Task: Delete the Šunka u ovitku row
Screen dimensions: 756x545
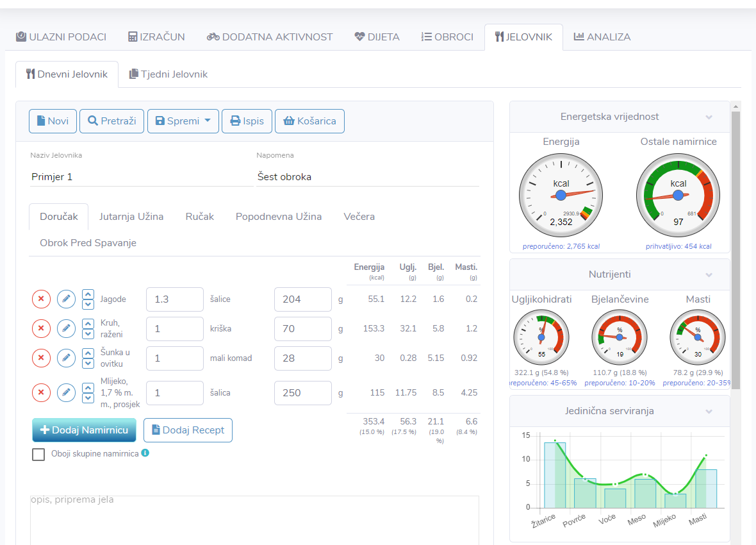Action: [41, 358]
